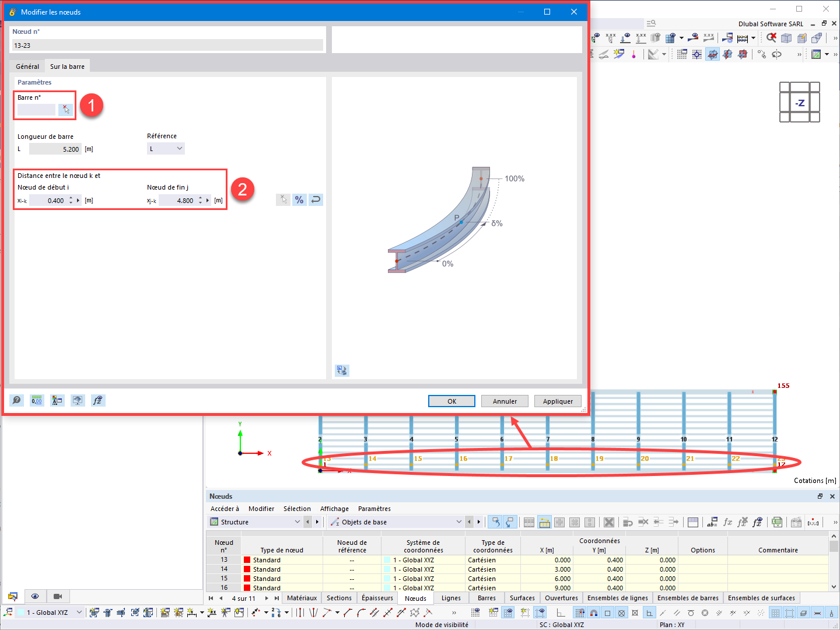Click the Nœud n° field showing 13-23

point(168,45)
